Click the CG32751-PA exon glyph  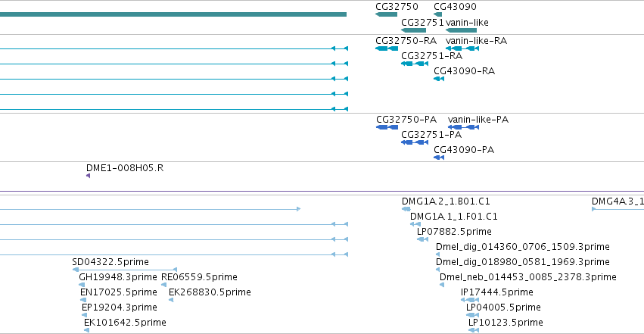point(415,142)
